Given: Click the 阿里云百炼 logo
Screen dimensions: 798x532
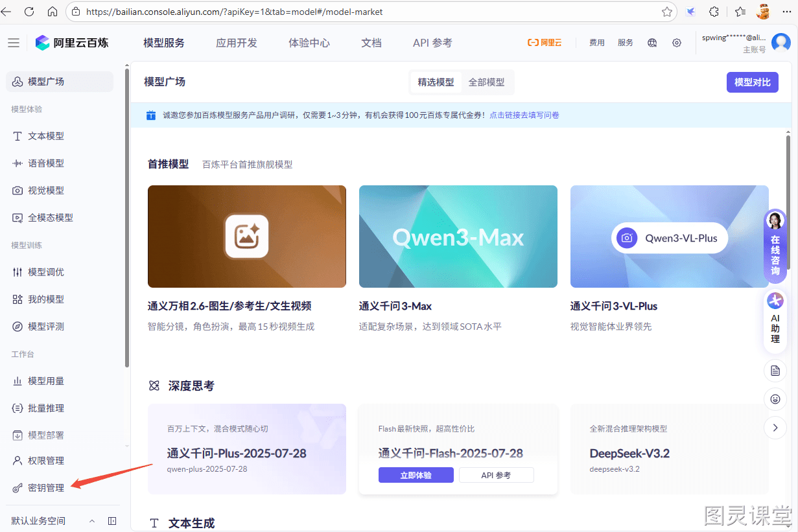Looking at the screenshot, I should pyautogui.click(x=72, y=43).
